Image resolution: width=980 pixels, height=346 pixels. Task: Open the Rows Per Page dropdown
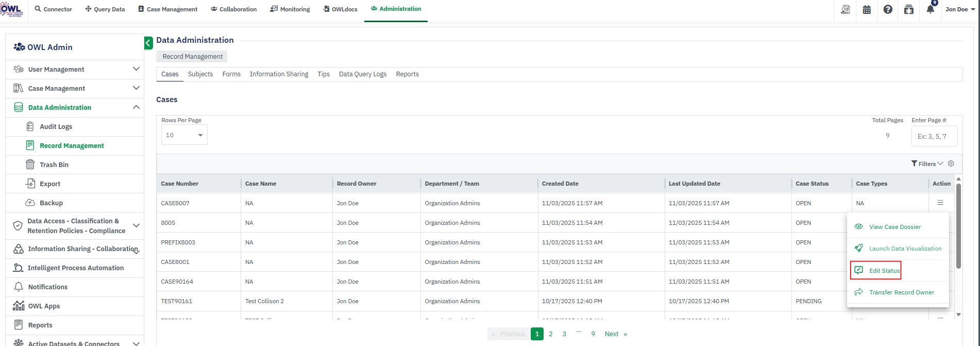(x=184, y=135)
